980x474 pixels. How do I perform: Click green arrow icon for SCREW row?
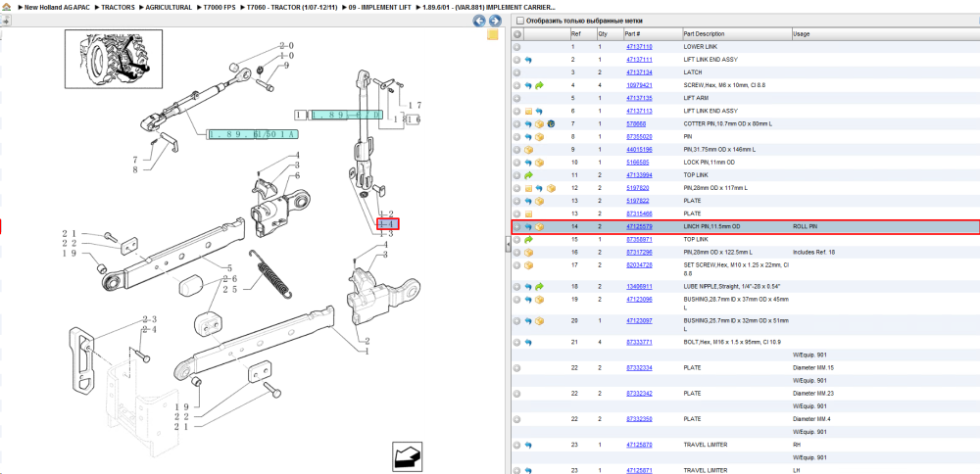click(x=539, y=85)
